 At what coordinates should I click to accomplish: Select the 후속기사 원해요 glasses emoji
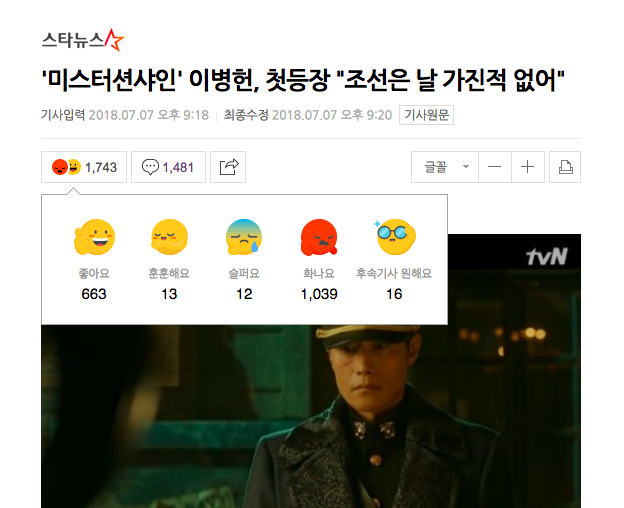[x=394, y=237]
